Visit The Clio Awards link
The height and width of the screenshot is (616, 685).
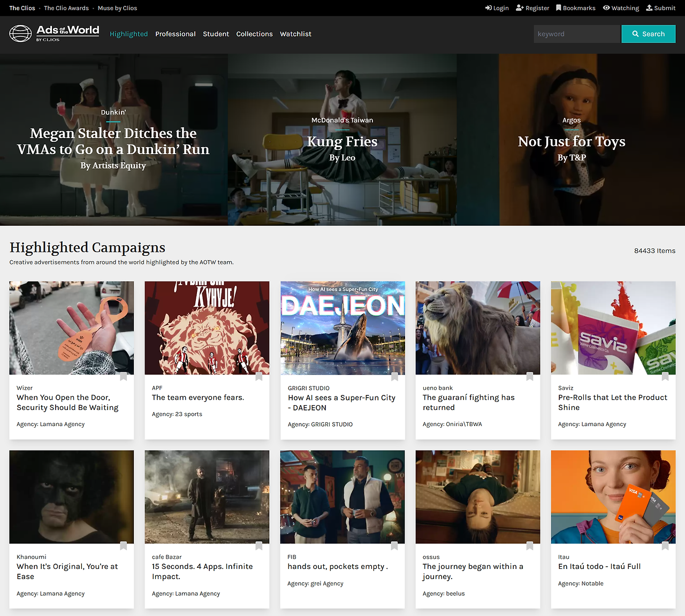tap(66, 8)
